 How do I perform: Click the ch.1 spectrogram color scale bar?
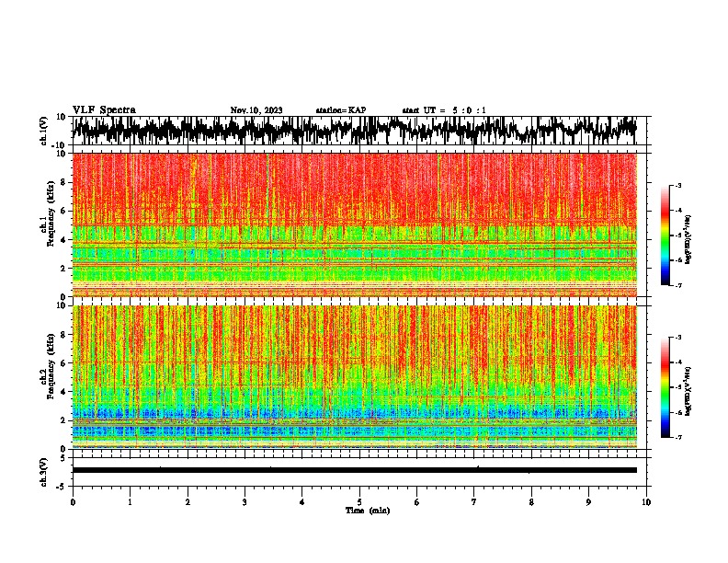tap(665, 236)
